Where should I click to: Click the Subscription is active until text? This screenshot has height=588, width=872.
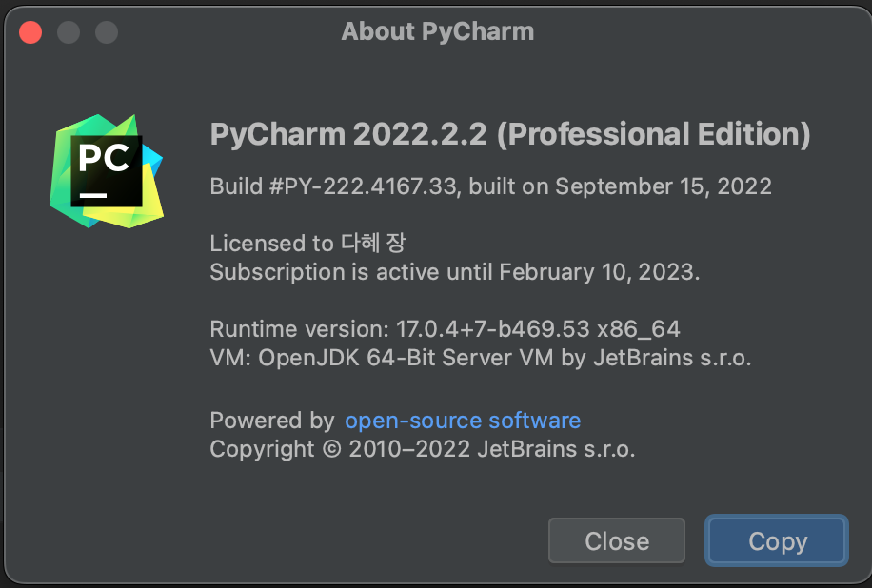352,272
